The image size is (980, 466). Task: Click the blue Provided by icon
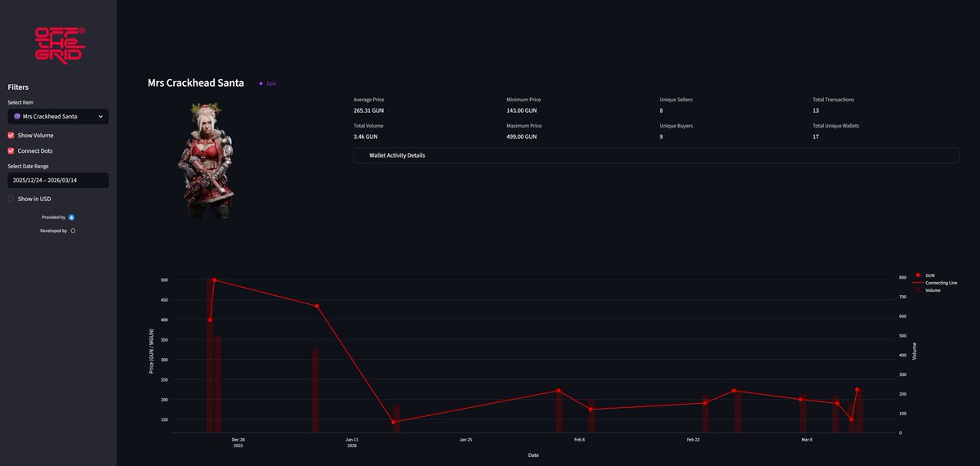tap(71, 217)
